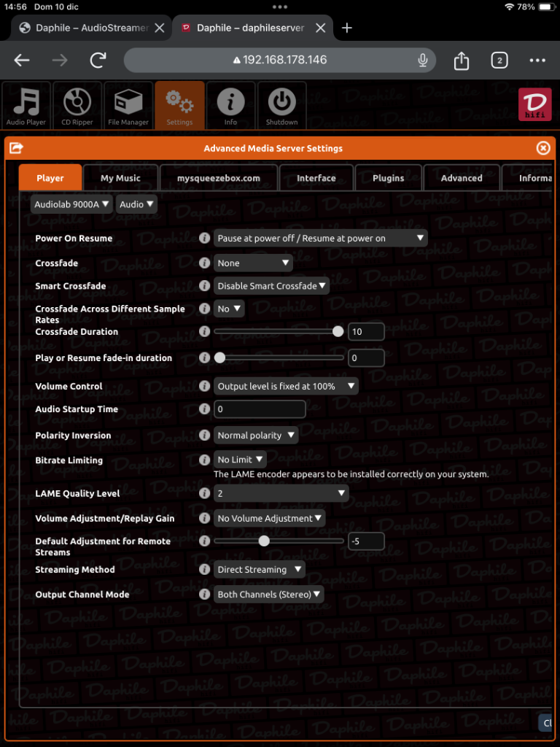The height and width of the screenshot is (747, 560).
Task: Open the Volume Control output level dropdown
Action: pyautogui.click(x=286, y=387)
